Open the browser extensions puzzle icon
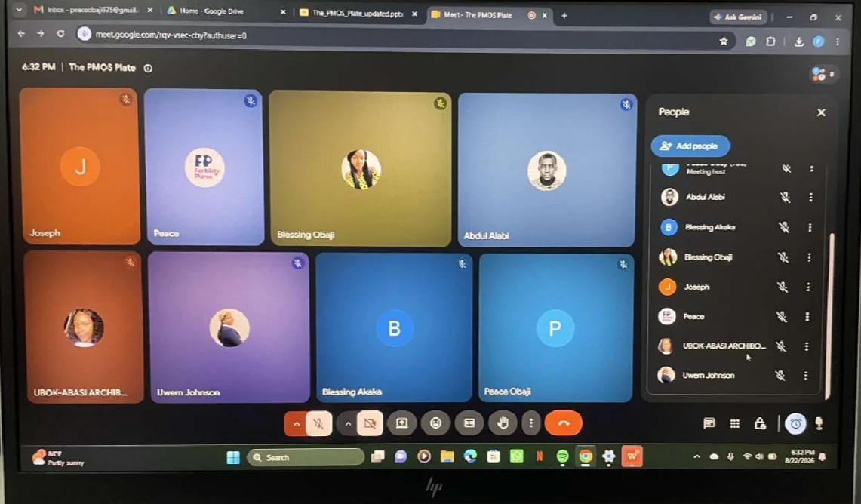 coord(771,41)
